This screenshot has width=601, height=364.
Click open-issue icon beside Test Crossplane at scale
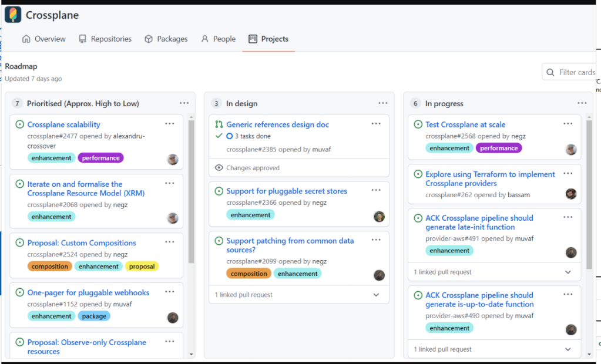pyautogui.click(x=418, y=124)
